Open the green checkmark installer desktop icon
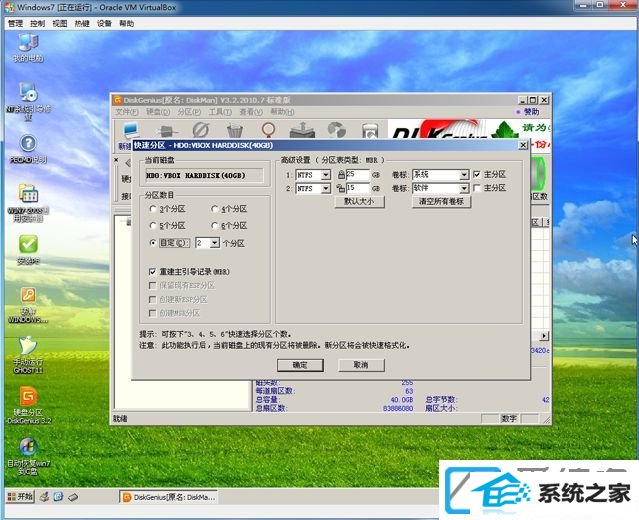Image resolution: width=639 pixels, height=520 pixels. [x=28, y=249]
